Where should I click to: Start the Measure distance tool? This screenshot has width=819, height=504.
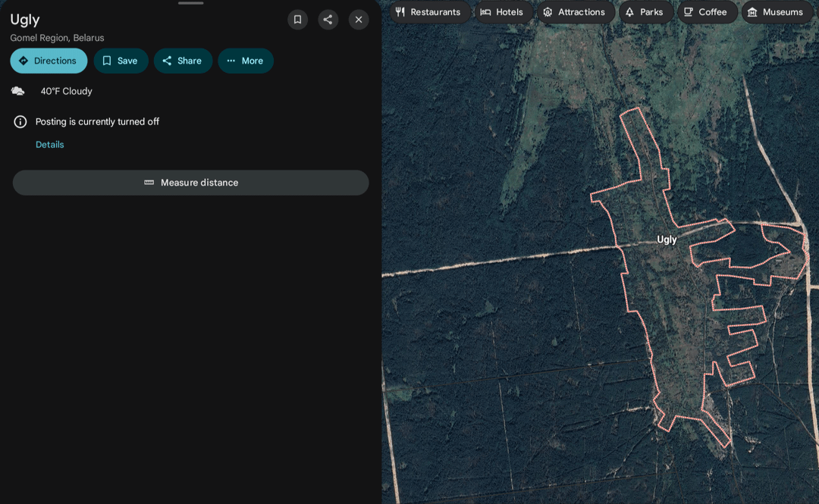191,183
